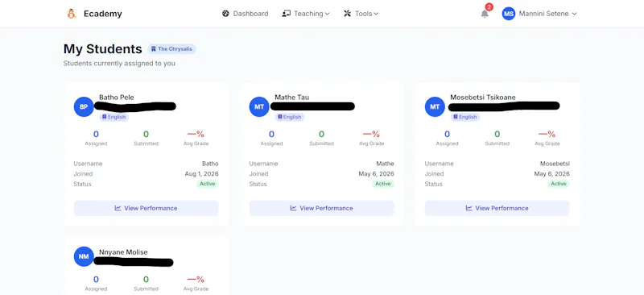Click Mosebetsi Tsikoane's Active status badge
This screenshot has width=644, height=295.
click(x=559, y=184)
